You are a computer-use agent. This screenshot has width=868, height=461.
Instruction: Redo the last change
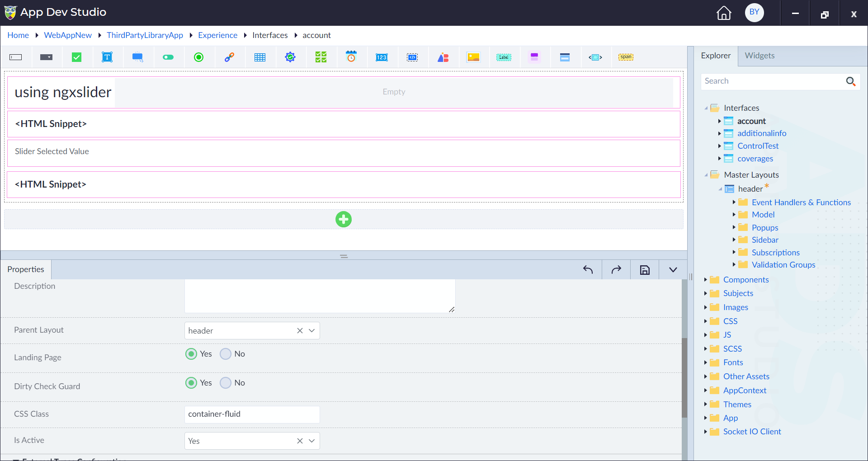tap(616, 270)
